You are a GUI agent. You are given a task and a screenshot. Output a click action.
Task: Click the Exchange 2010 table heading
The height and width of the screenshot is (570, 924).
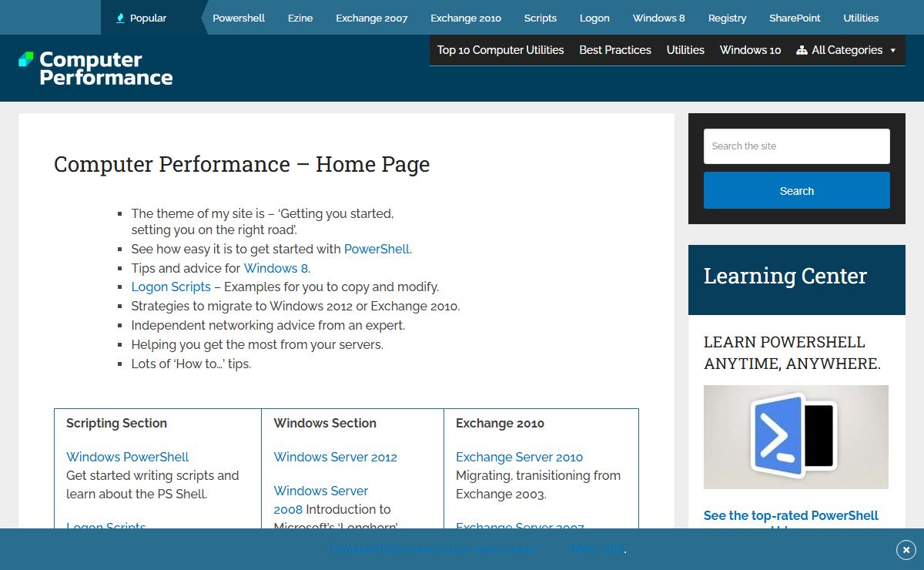500,423
